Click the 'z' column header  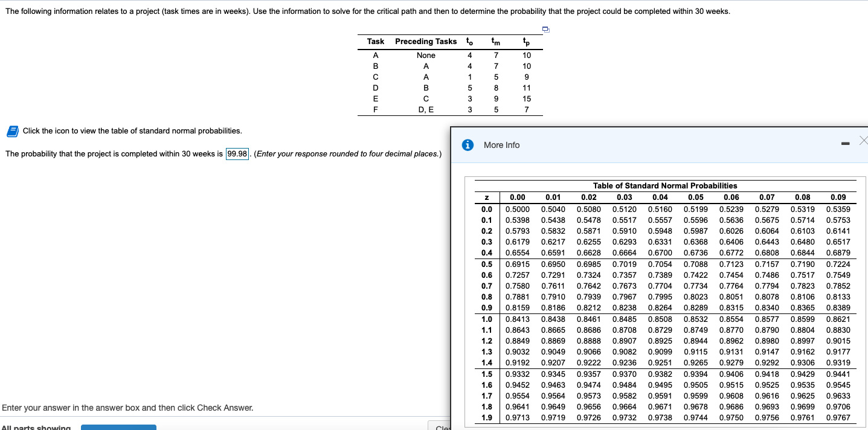coord(486,197)
